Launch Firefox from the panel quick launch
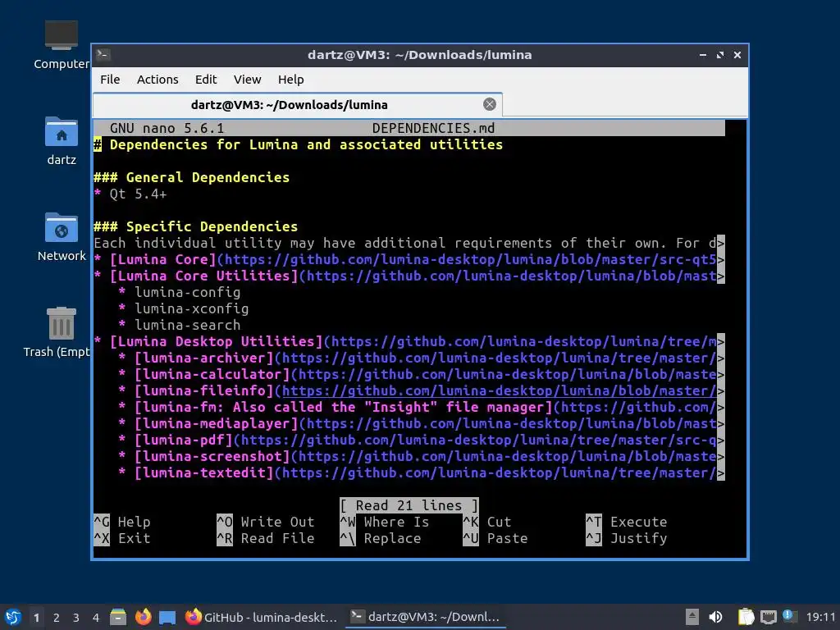This screenshot has height=630, width=840. [x=143, y=617]
